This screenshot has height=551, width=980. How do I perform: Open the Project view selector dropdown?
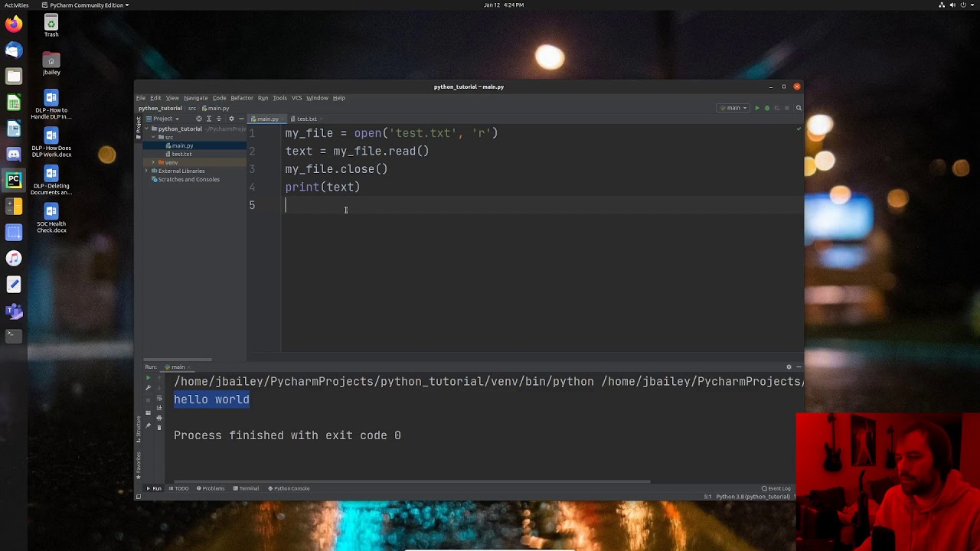pyautogui.click(x=163, y=119)
